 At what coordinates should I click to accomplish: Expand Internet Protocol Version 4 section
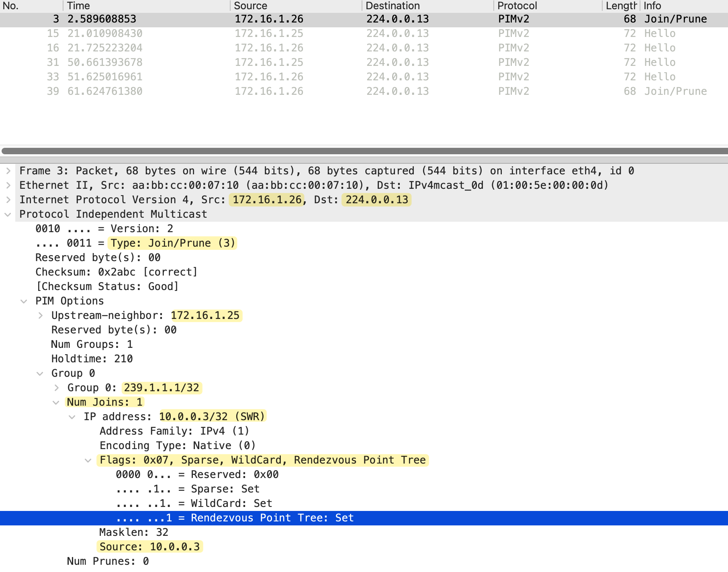(x=8, y=200)
